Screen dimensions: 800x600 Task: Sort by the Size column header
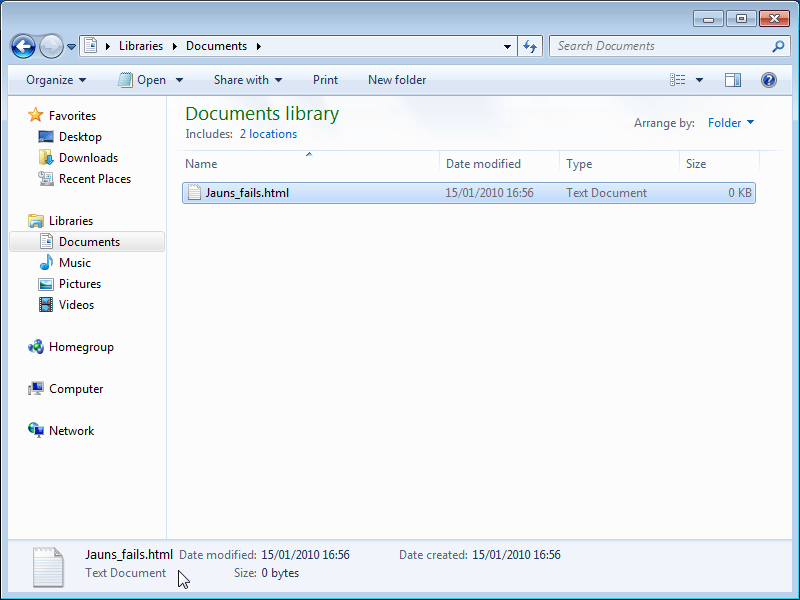pyautogui.click(x=719, y=164)
